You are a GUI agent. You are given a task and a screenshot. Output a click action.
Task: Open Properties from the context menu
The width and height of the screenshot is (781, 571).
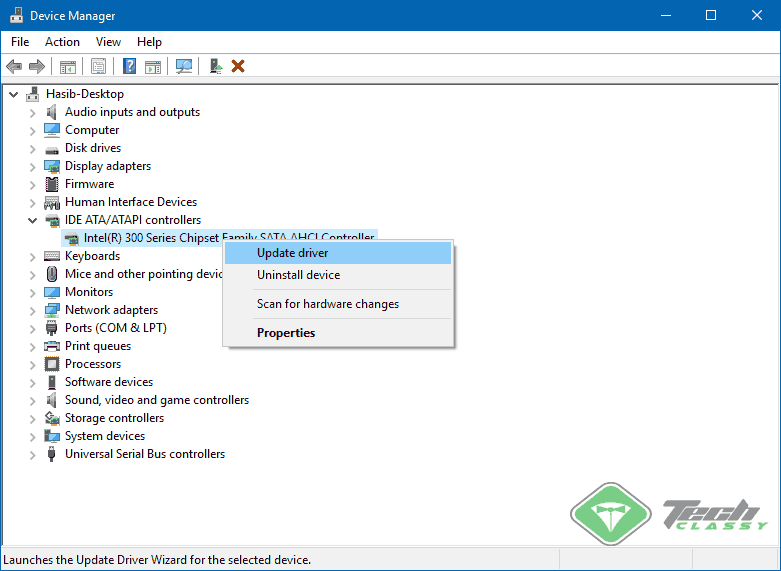tap(338, 333)
